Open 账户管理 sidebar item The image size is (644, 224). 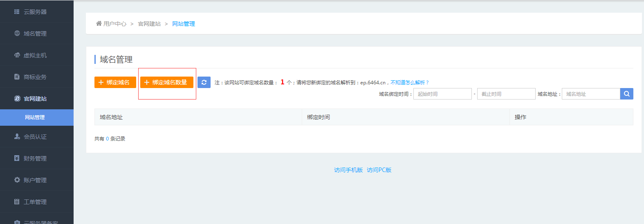click(35, 180)
